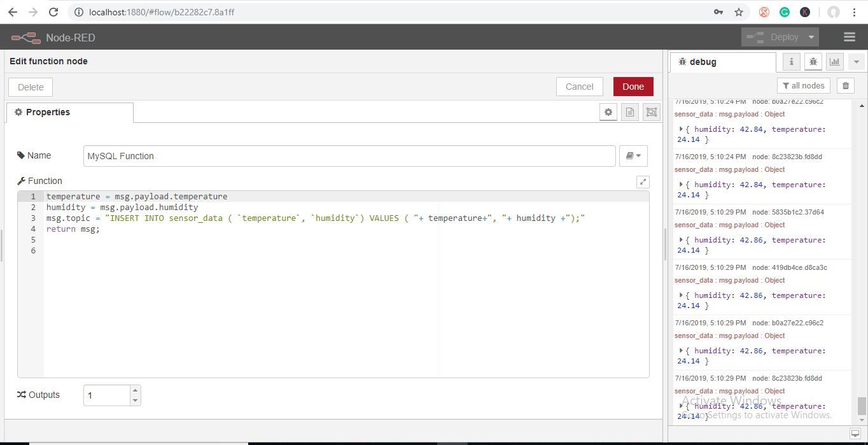Expand the 5835b1c2.37d64 debug object
Image resolution: width=868 pixels, height=445 pixels.
[x=681, y=240]
